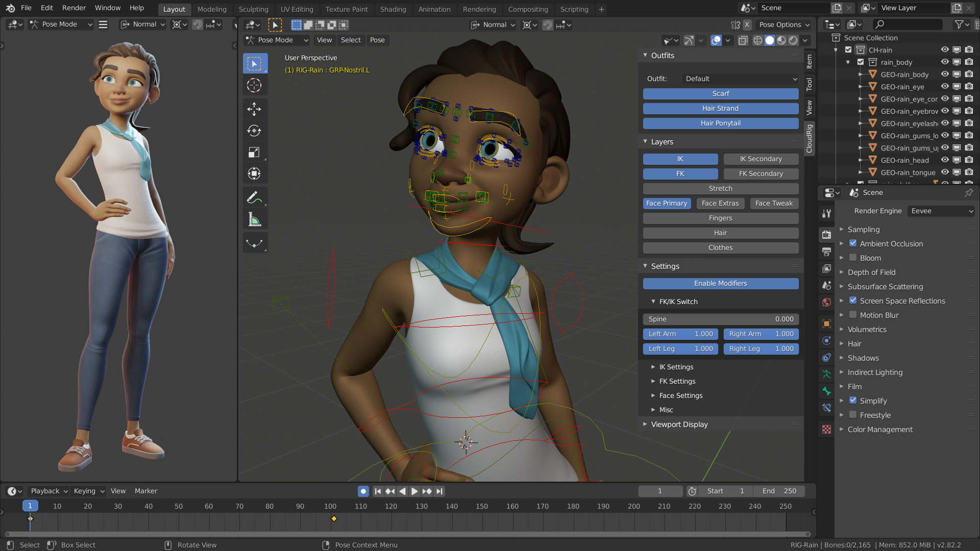Open the Outfit Default dropdown
Image resolution: width=980 pixels, height=551 pixels.
[740, 79]
